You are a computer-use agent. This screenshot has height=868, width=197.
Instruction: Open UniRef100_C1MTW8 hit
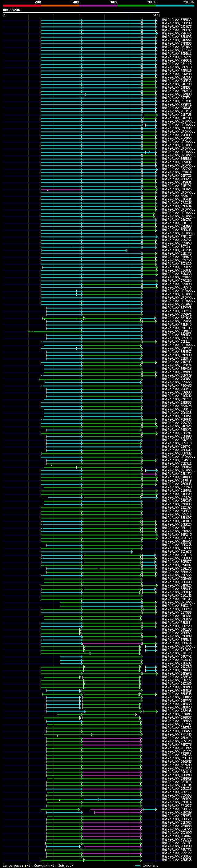[x=177, y=115]
